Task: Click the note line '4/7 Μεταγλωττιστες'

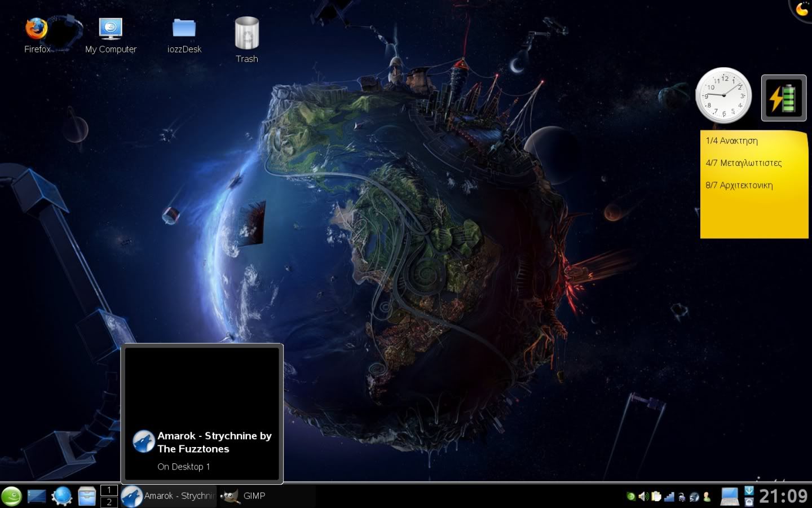Action: pyautogui.click(x=744, y=163)
